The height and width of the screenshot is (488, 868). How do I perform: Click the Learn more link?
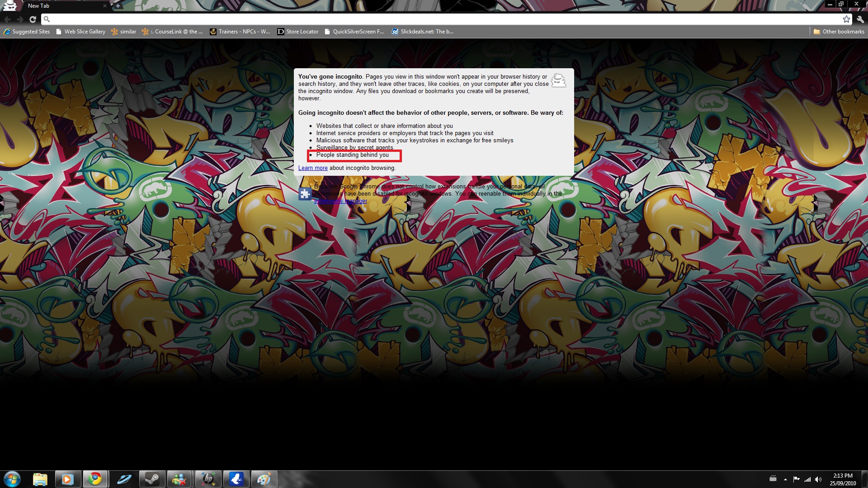point(313,168)
